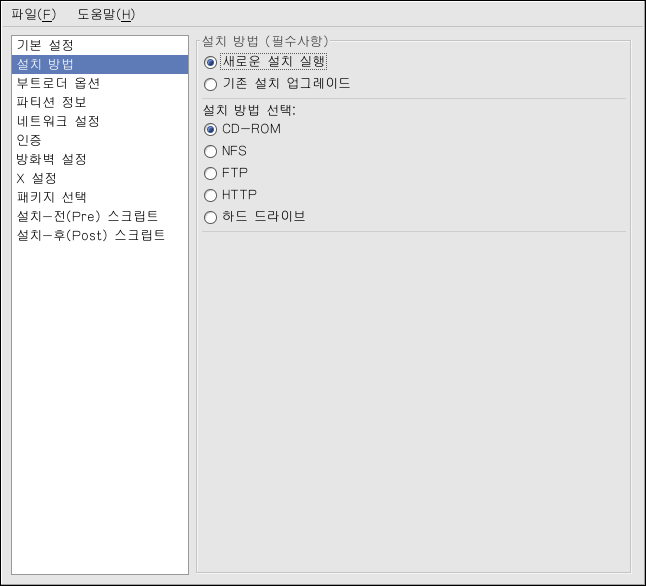Viewport: 646px width, 586px height.
Task: Open 설치-후(Post) 스크립트 section
Action: (90, 236)
